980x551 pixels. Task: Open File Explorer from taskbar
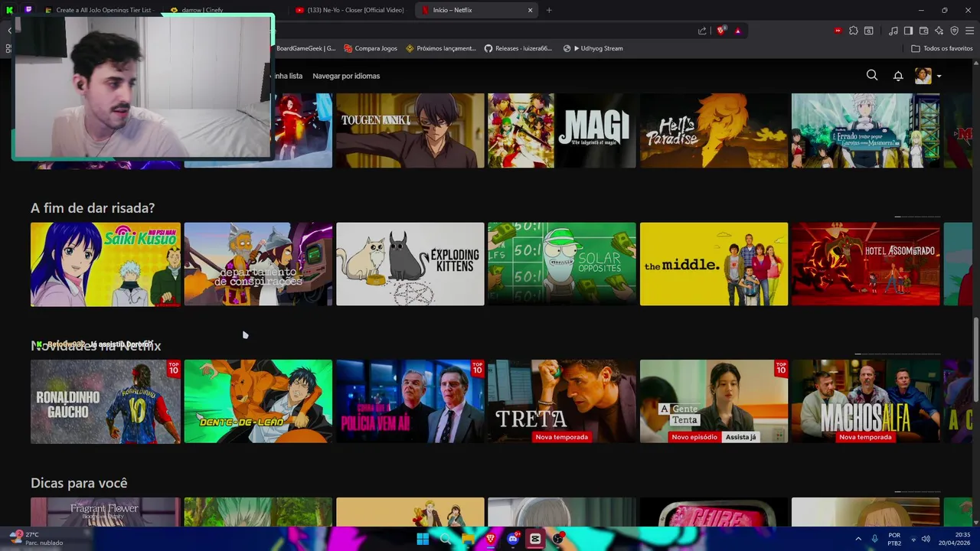pyautogui.click(x=467, y=539)
